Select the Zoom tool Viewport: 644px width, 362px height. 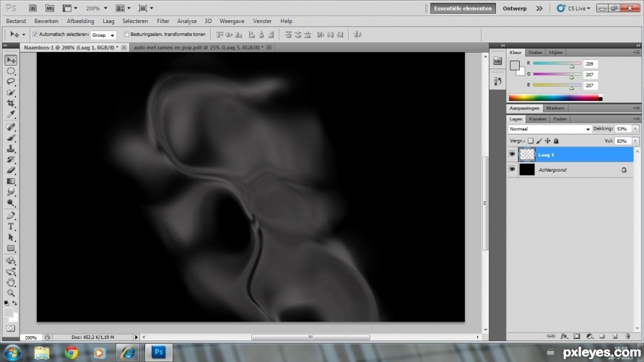11,293
